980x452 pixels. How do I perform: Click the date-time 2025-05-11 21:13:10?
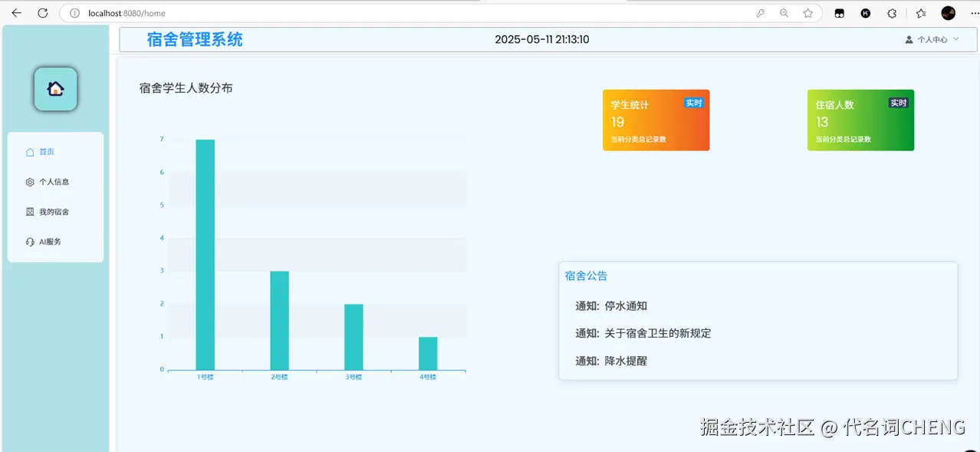[x=541, y=40]
